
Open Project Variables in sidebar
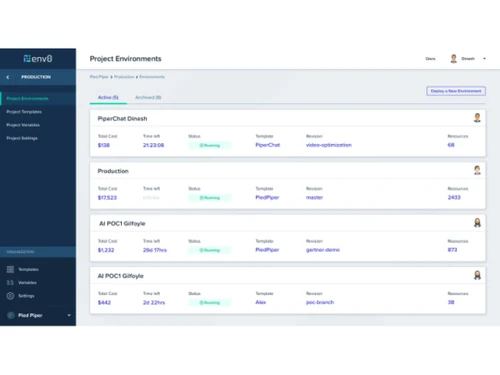(x=23, y=125)
